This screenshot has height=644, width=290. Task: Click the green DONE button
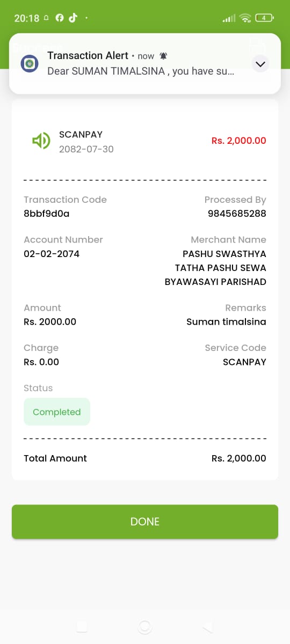coord(145,522)
